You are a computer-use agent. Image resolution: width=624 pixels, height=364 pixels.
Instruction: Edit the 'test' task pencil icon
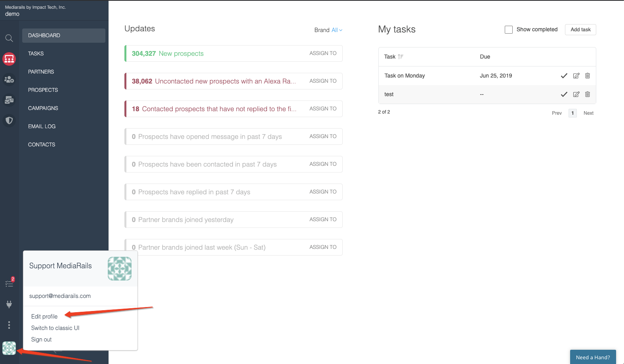point(576,94)
